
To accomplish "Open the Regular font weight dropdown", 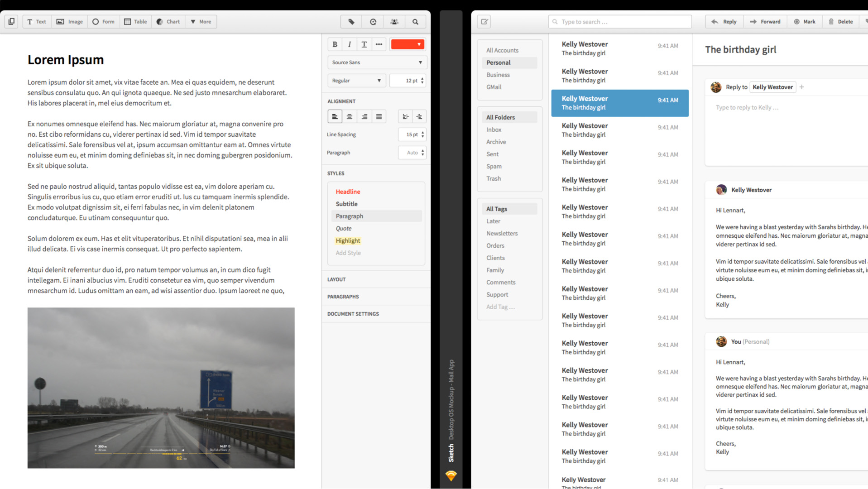I will click(x=356, y=80).
